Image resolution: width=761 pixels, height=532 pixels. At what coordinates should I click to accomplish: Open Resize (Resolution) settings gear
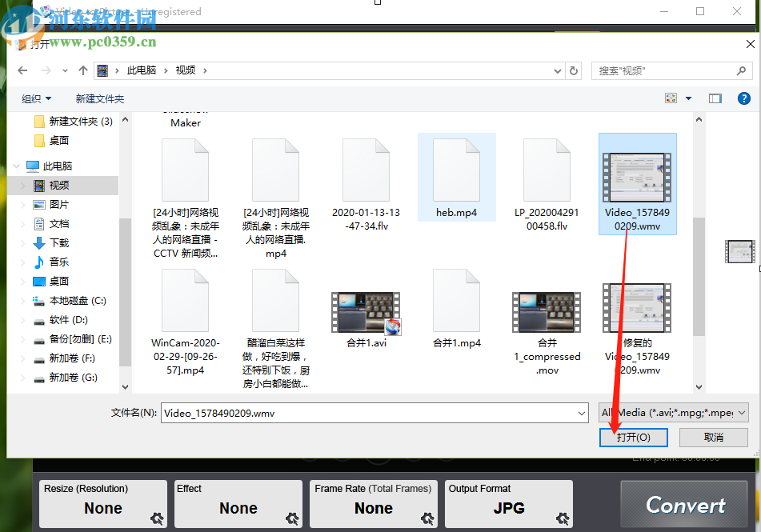[157, 518]
